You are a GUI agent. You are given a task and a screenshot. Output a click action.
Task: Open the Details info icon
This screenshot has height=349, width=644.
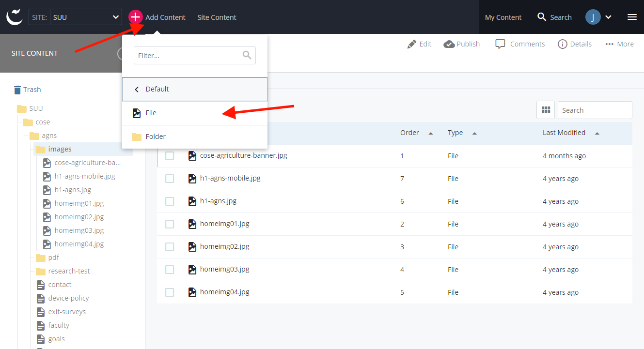(x=563, y=44)
